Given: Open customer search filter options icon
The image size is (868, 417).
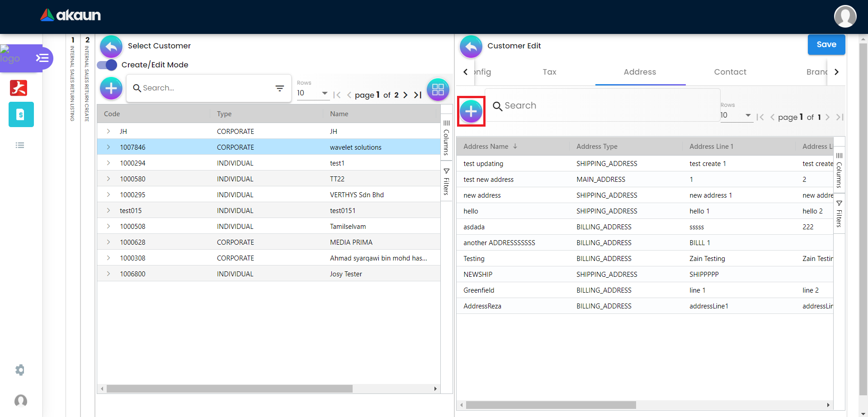Looking at the screenshot, I should click(280, 88).
